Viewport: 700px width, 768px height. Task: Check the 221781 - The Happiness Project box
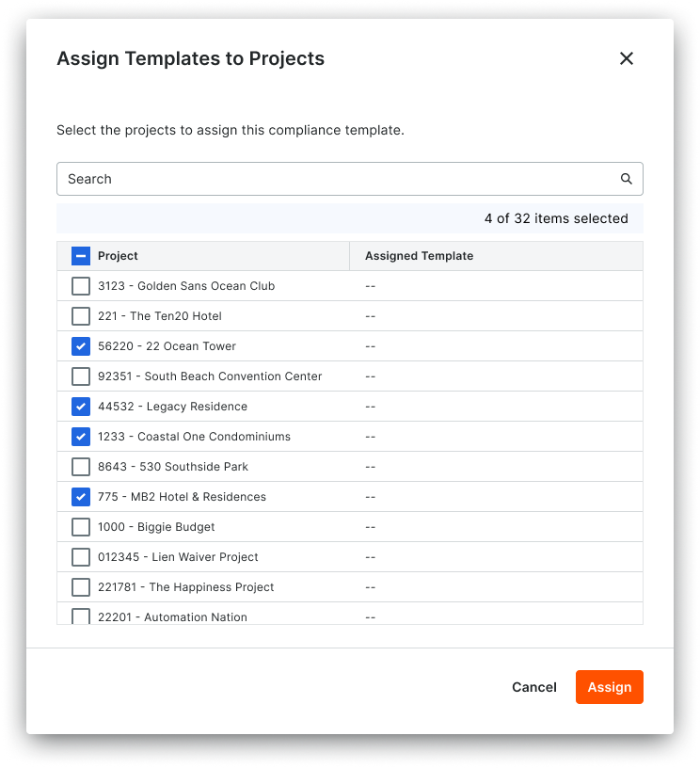pos(81,587)
